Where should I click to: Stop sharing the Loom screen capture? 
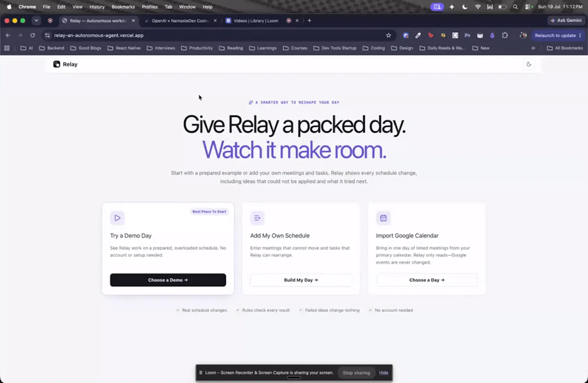pos(356,373)
